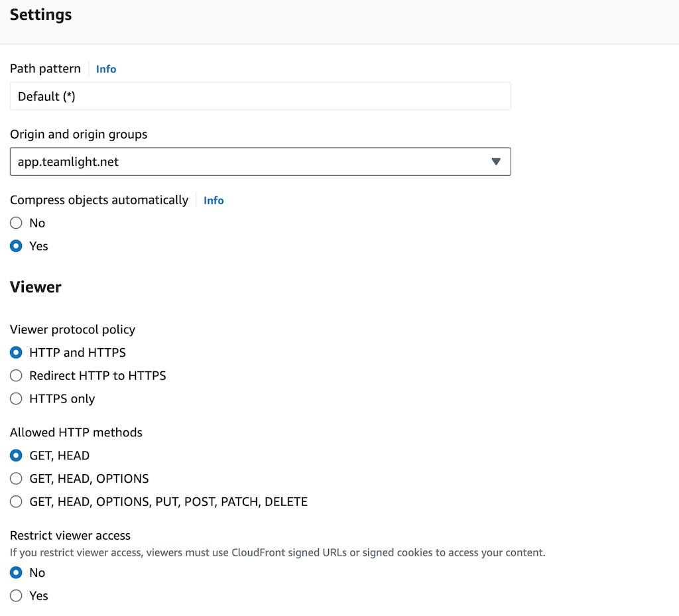Choose GET, HEAD, OPTIONS methods
Screen dimensions: 679x616
[17, 478]
